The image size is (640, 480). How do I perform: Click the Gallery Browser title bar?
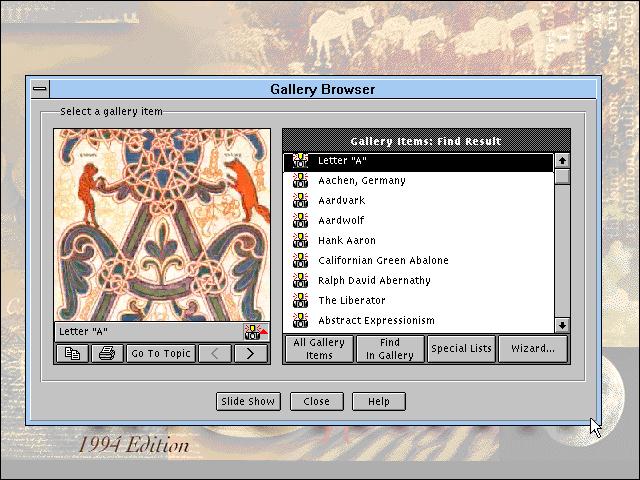pos(322,89)
